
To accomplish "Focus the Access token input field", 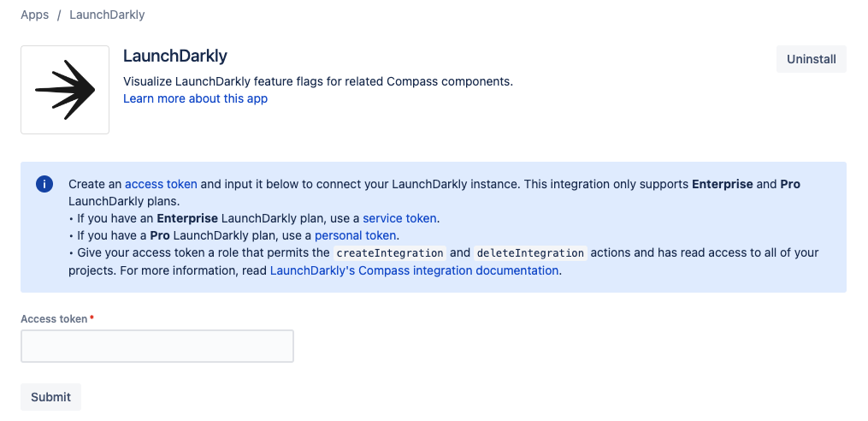I will click(157, 347).
